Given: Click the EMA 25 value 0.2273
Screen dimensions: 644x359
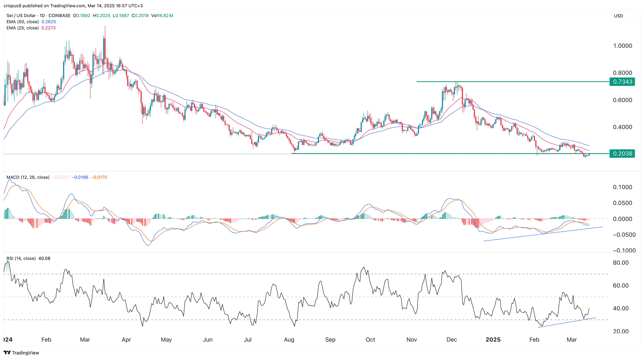Looking at the screenshot, I should coord(48,28).
